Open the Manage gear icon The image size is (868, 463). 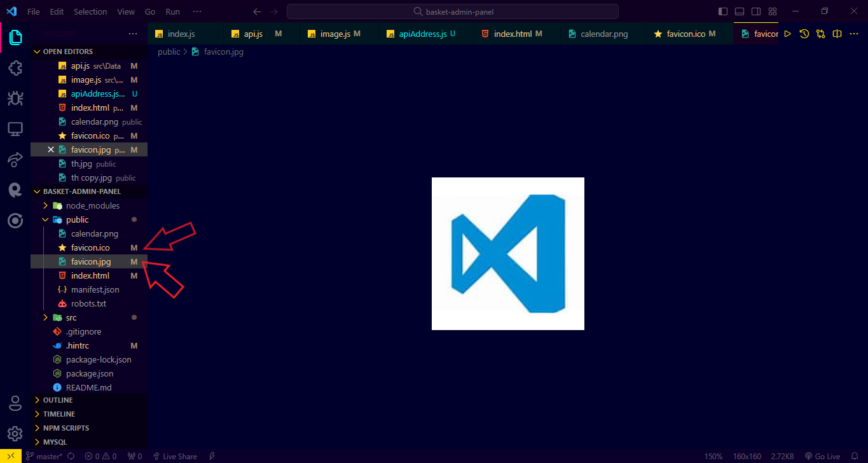point(15,434)
